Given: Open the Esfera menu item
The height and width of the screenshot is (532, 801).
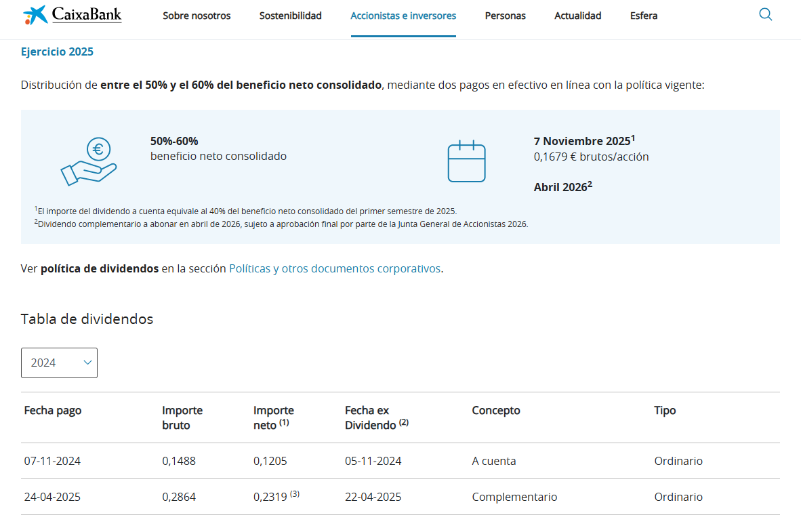Looking at the screenshot, I should [643, 16].
